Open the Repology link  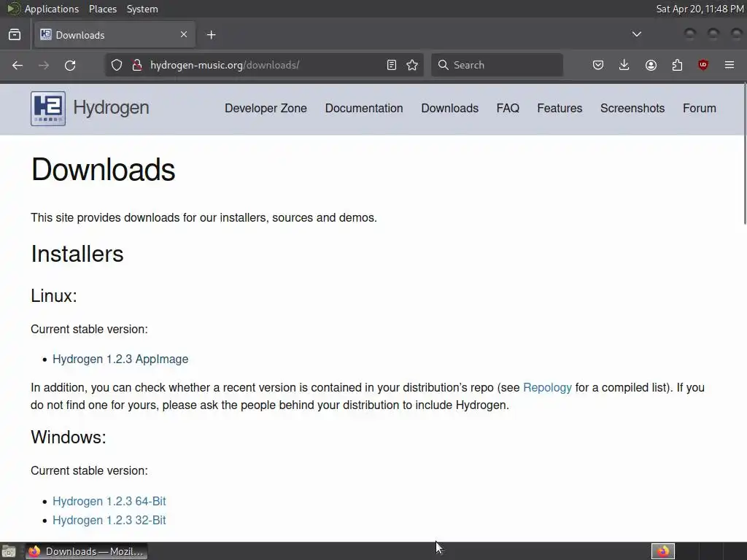point(547,388)
